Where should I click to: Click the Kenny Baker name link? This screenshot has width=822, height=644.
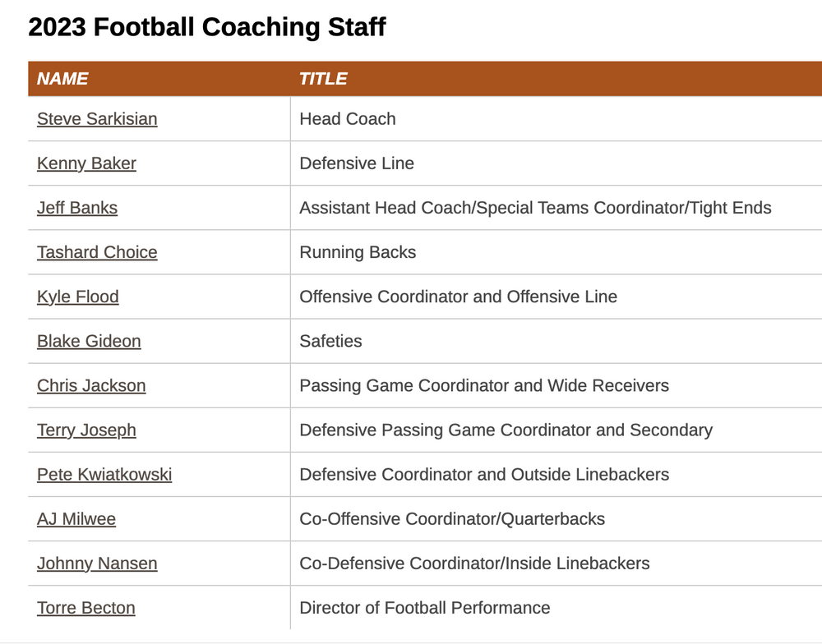tap(86, 163)
